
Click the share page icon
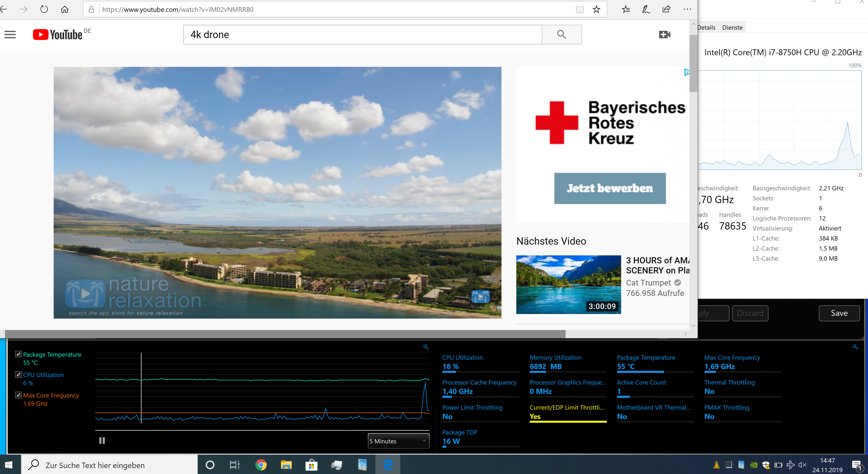666,9
